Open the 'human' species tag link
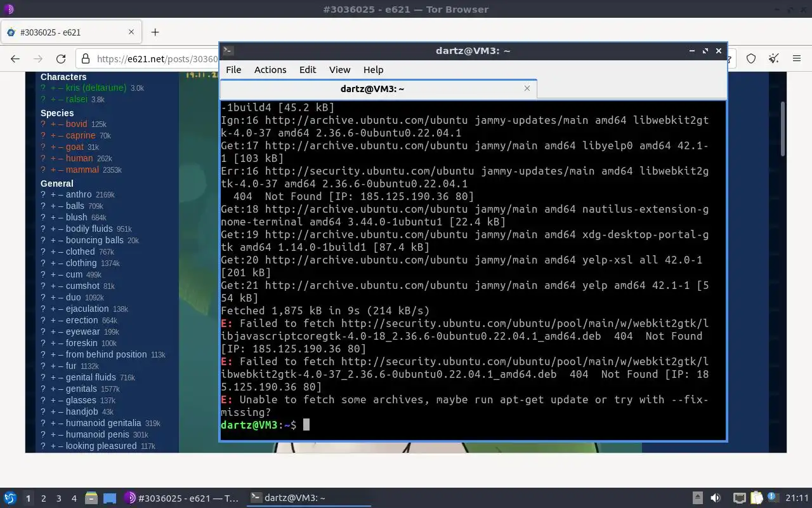Viewport: 812px width, 508px height. pyautogui.click(x=79, y=159)
